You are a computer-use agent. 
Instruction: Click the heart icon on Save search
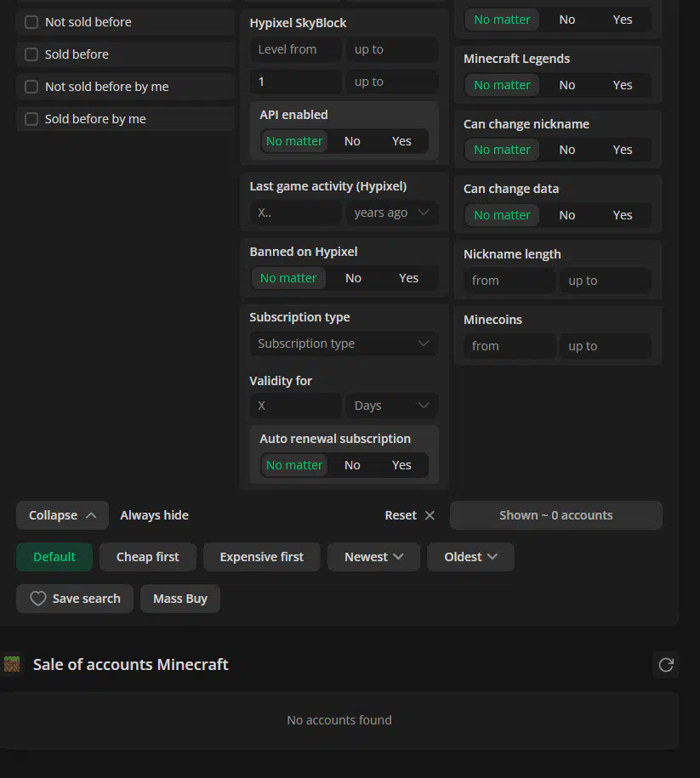coord(38,599)
